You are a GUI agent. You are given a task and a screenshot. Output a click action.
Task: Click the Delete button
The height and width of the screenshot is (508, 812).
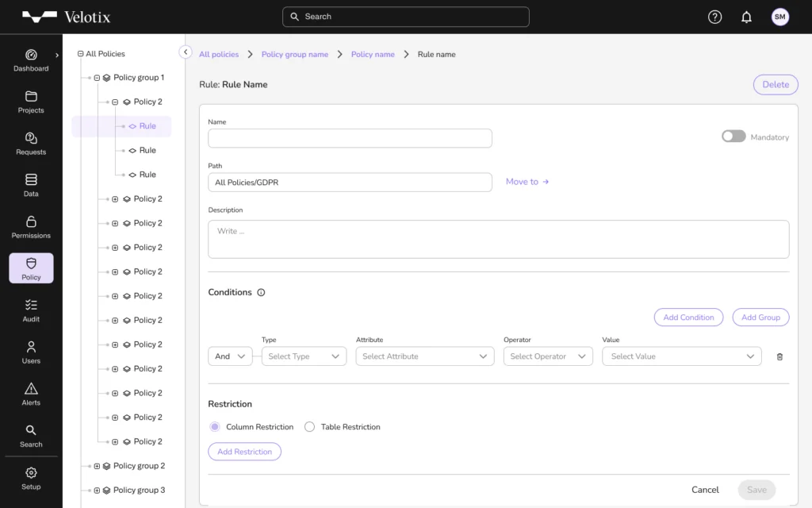click(x=776, y=84)
